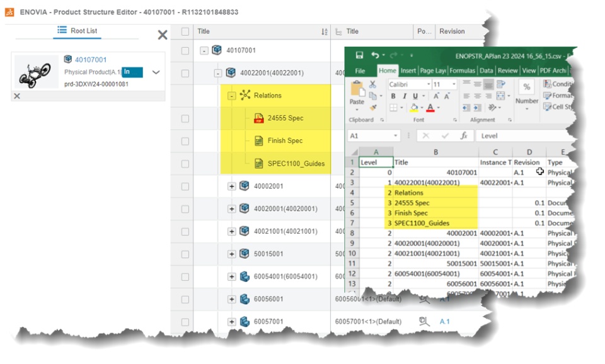Tick the checkbox for row 60056001
The image size is (605, 364).
click(x=185, y=299)
